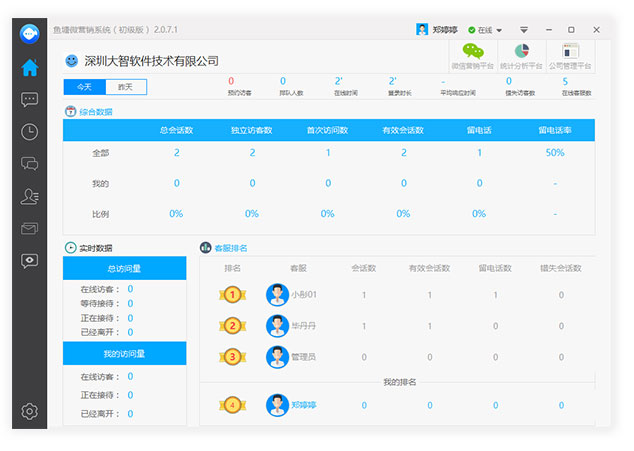
Task: Open the visitor monitoring eye sidebar icon
Action: pos(30,261)
